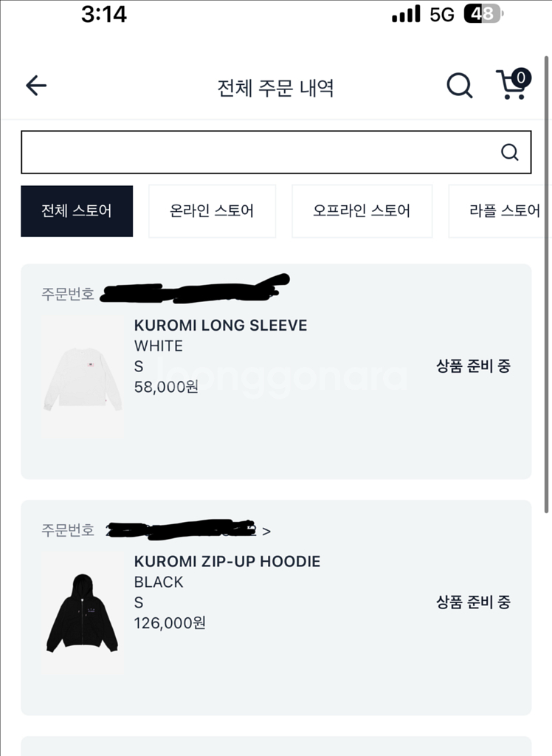Expand order details via chevron next to order number
This screenshot has width=552, height=756.
(266, 532)
